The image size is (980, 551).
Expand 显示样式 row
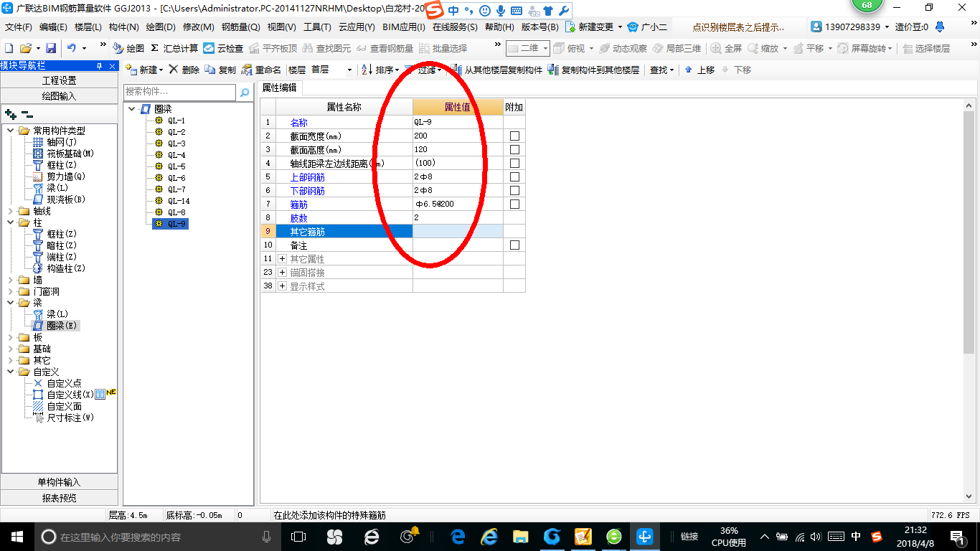[x=283, y=286]
